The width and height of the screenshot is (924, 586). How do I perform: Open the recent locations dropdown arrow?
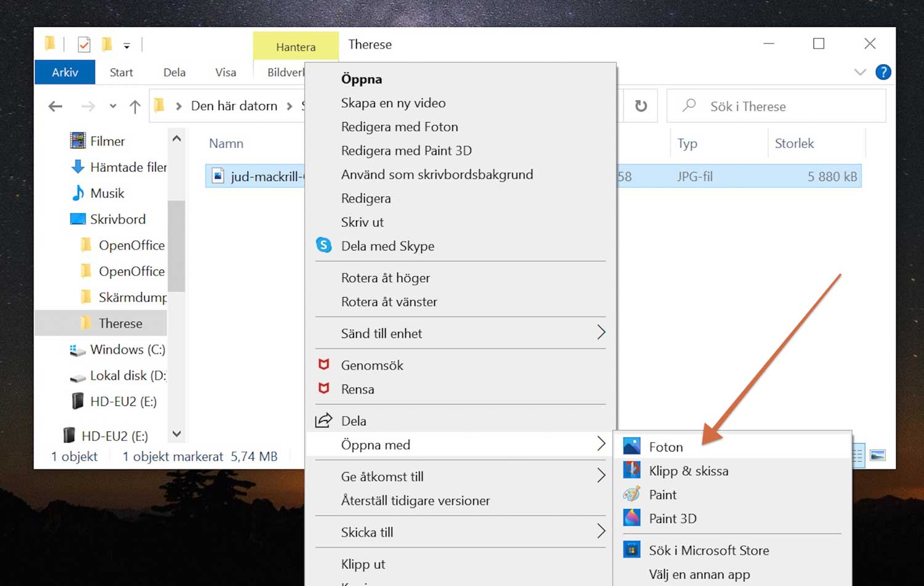pyautogui.click(x=113, y=106)
